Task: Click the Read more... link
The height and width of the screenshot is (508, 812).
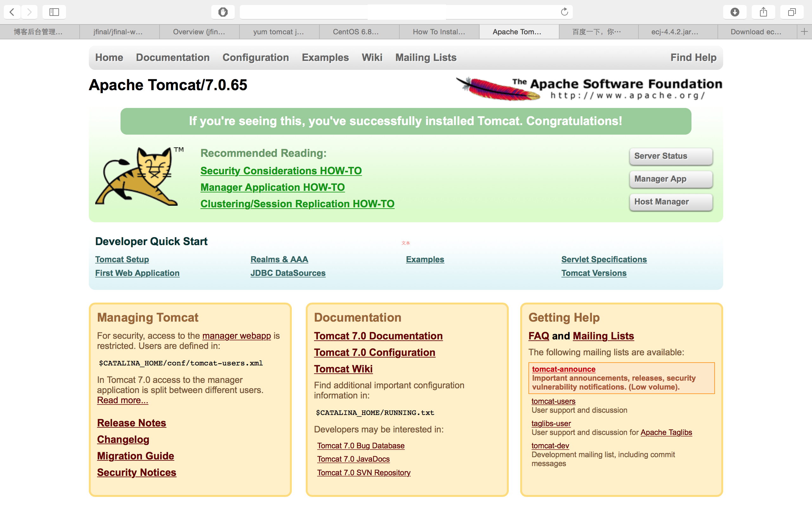Action: coord(122,400)
